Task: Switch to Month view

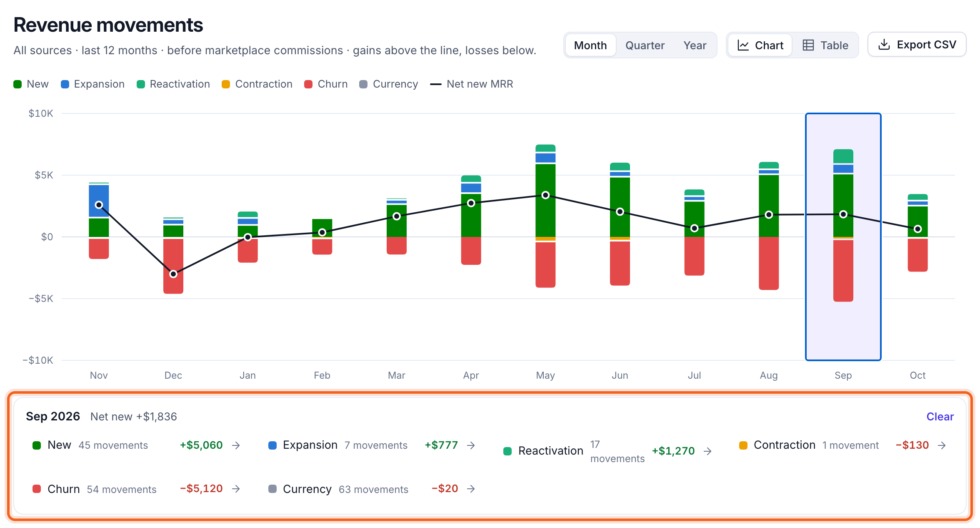Action: pyautogui.click(x=590, y=45)
